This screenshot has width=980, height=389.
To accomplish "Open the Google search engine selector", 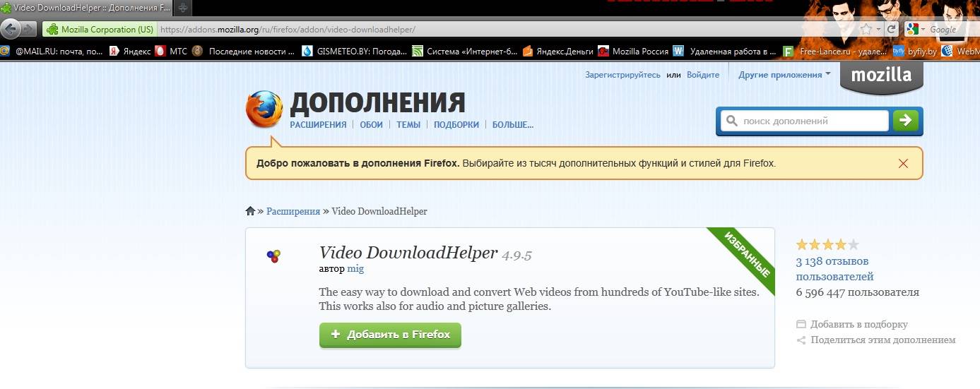I will pos(916,30).
